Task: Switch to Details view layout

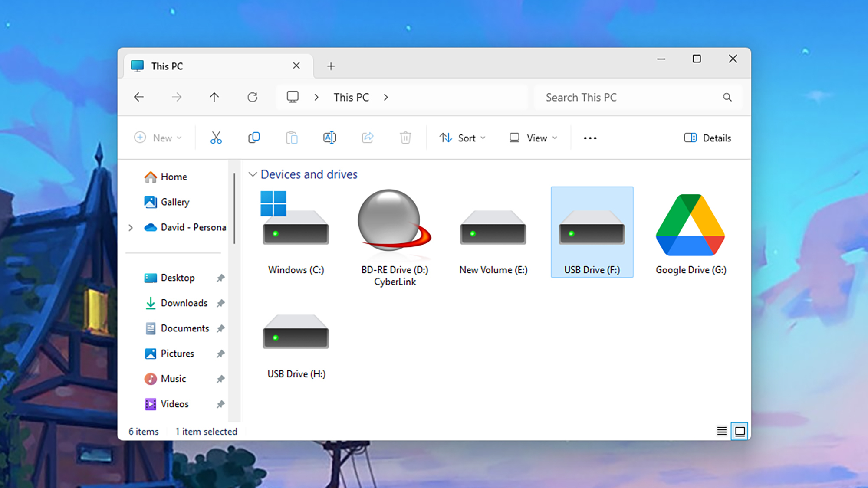Action: tap(722, 431)
